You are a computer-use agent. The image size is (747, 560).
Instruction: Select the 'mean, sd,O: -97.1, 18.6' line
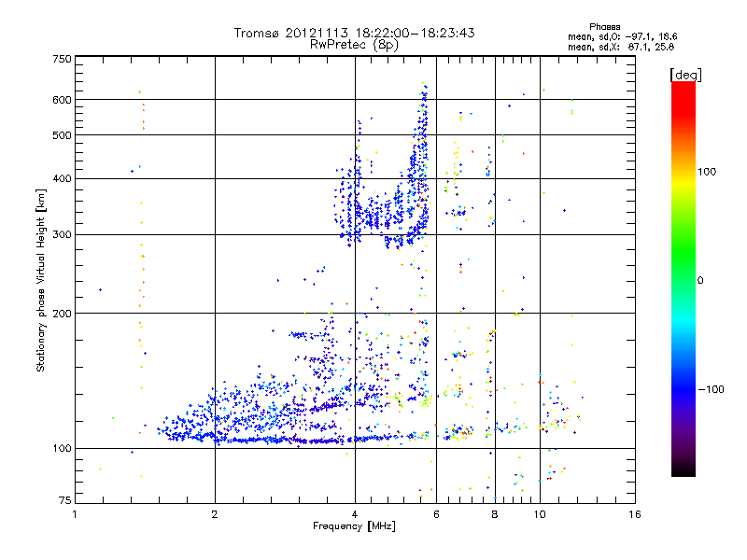(x=622, y=36)
